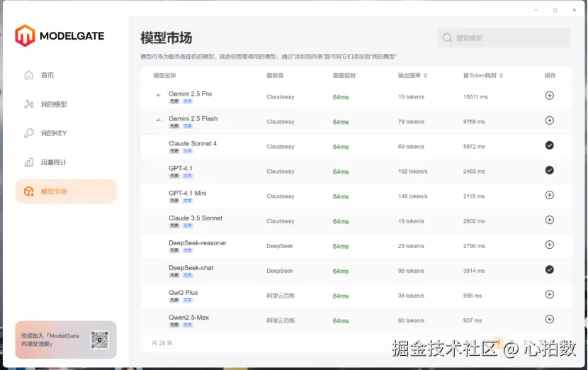The width and height of the screenshot is (588, 370).
Task: Click DeepSeek provider in DeepSeek-chat row
Action: coord(280,271)
